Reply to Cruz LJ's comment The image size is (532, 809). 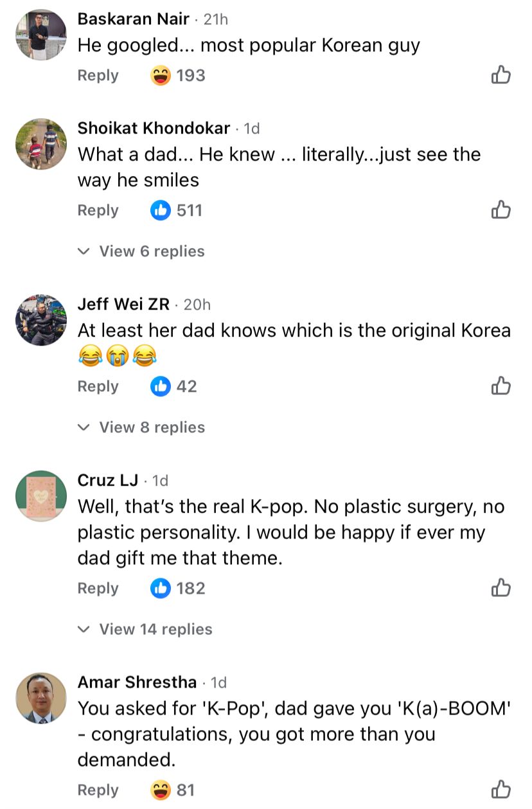(x=98, y=588)
